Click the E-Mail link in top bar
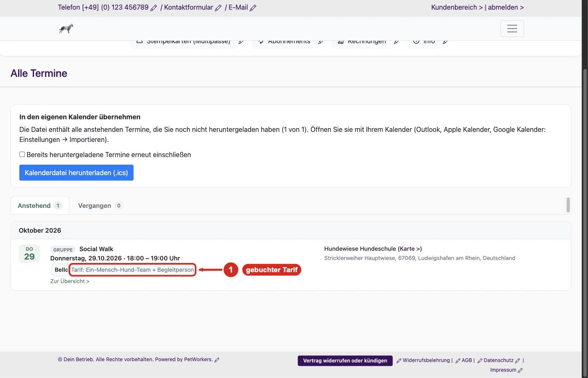Image resolution: width=588 pixels, height=378 pixels. tap(238, 7)
